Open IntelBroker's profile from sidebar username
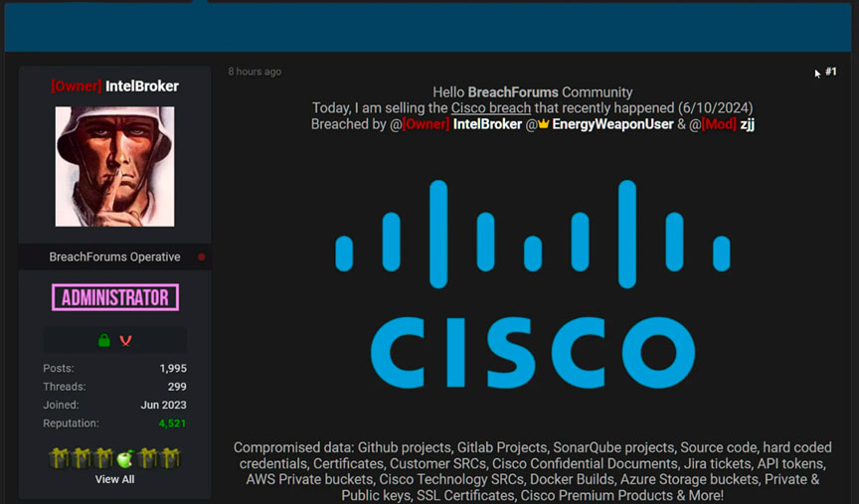This screenshot has height=504, width=859. point(142,86)
